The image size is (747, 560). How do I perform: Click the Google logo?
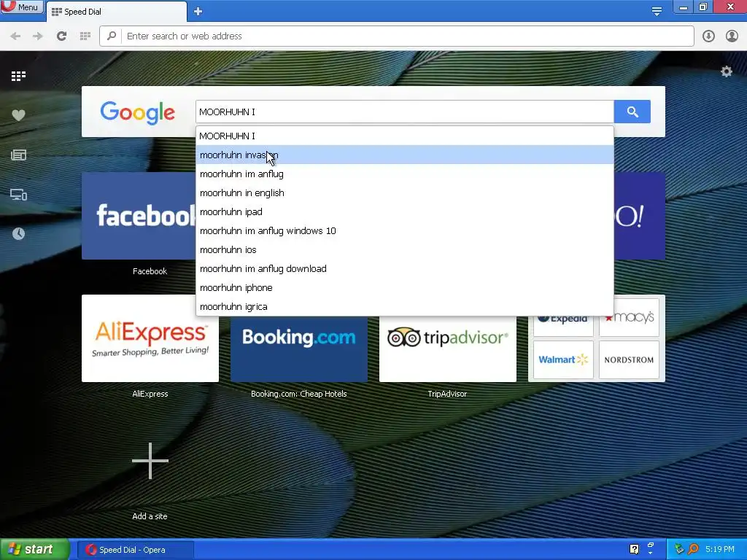tap(138, 113)
